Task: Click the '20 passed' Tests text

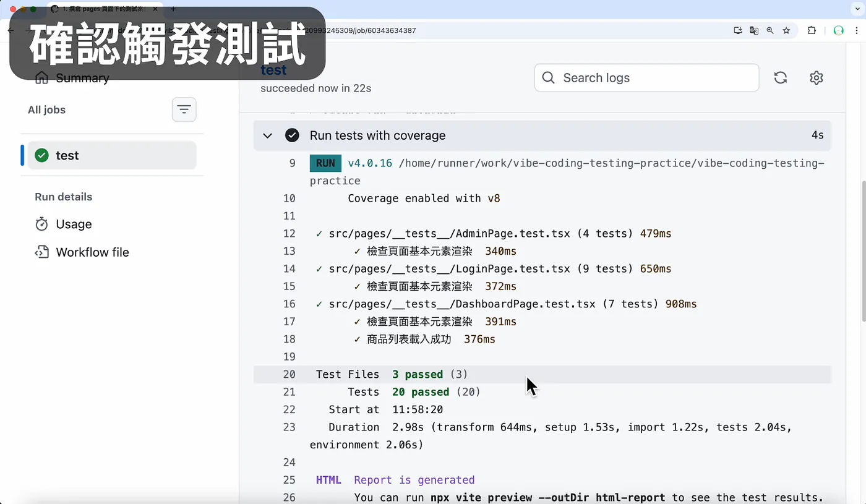Action: pos(421,392)
